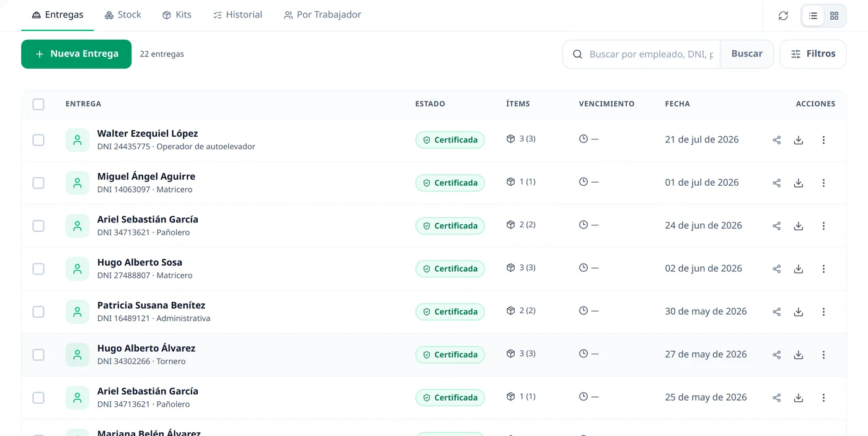Share Patricia Susana Benítez delivery
This screenshot has height=436, width=868.
776,312
